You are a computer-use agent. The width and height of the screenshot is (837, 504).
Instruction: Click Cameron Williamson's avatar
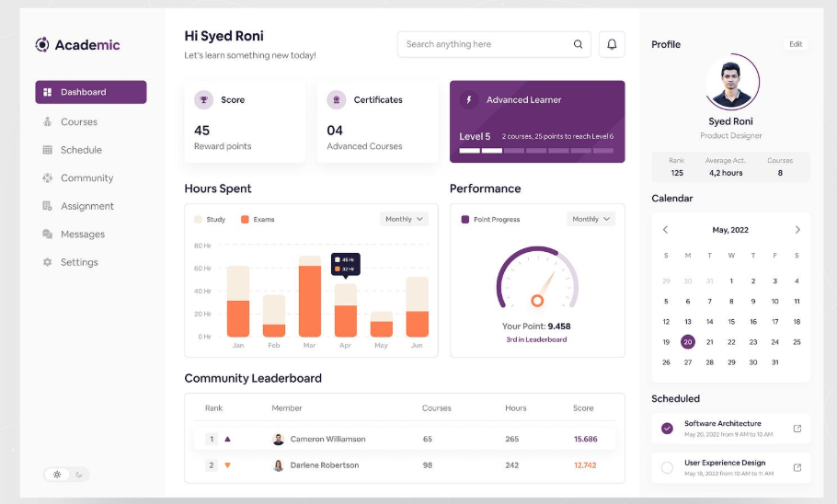pyautogui.click(x=278, y=440)
